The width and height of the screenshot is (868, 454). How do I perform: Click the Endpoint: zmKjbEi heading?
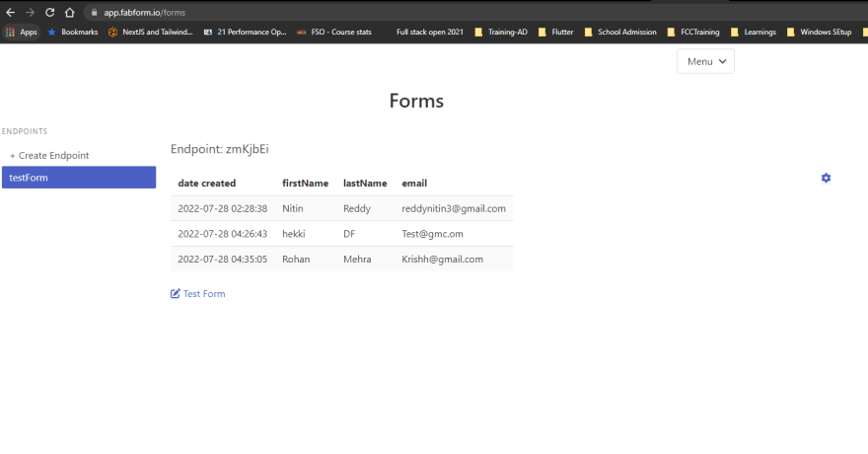pos(219,149)
